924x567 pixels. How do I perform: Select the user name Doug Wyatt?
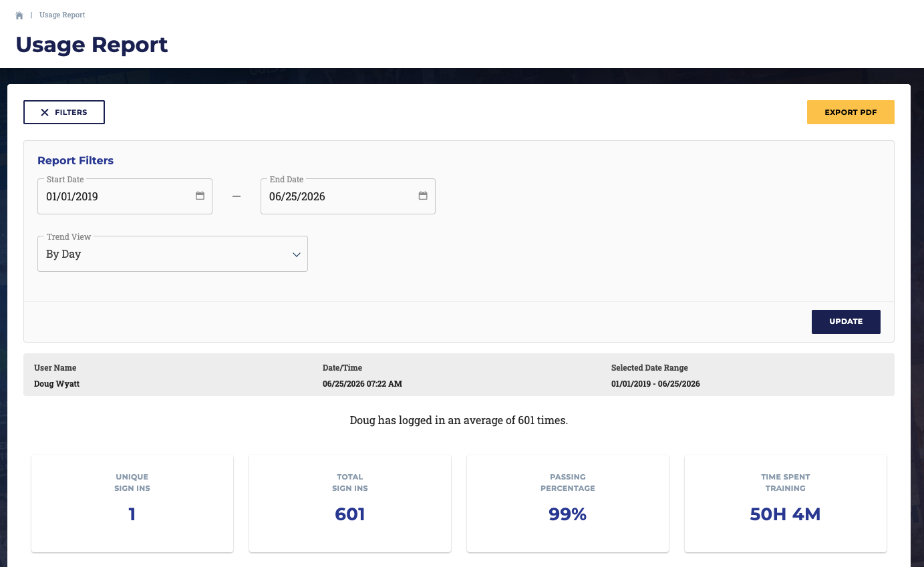[57, 384]
